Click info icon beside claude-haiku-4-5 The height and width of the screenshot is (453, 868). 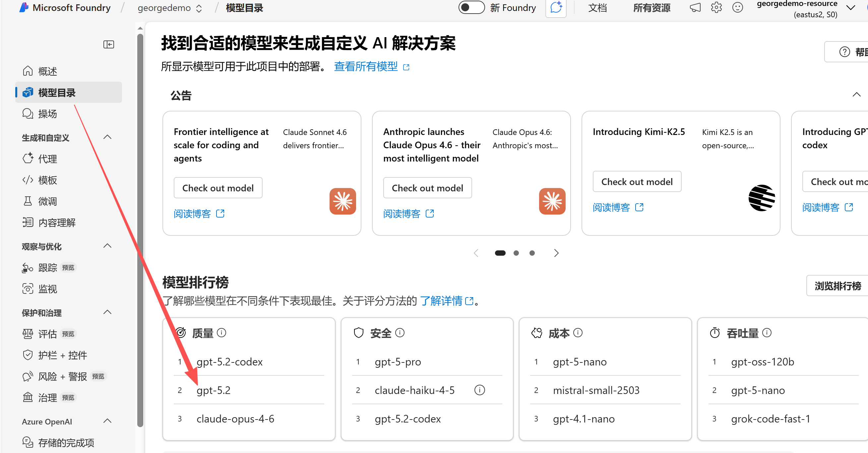pyautogui.click(x=479, y=390)
